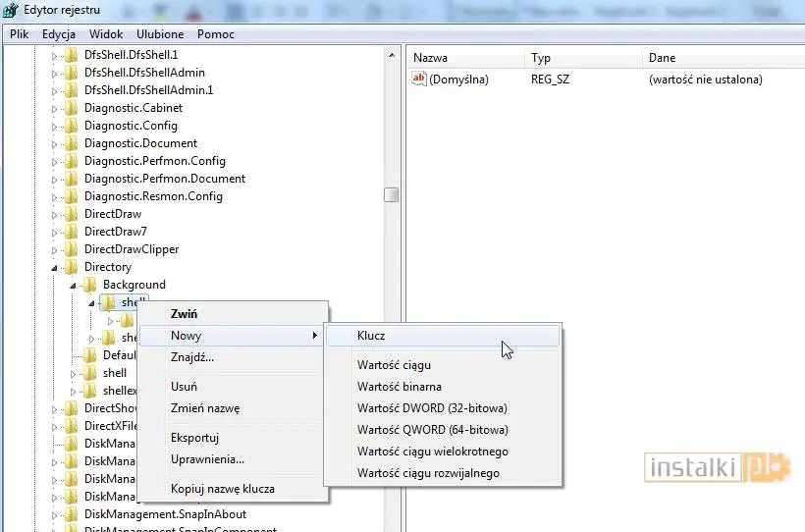
Task: Select Uprawnienia... from the context menu
Action: tap(207, 459)
